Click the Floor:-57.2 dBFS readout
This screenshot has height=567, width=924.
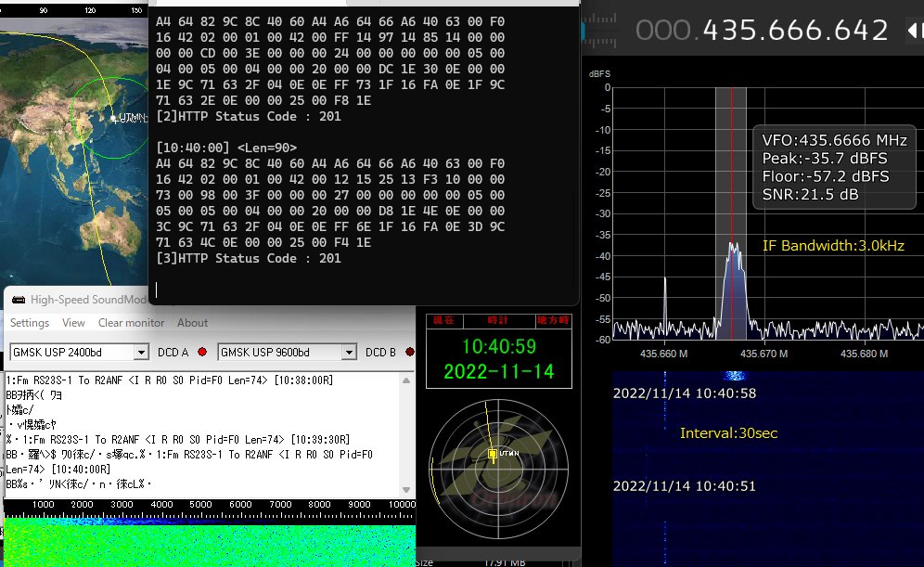click(x=826, y=176)
